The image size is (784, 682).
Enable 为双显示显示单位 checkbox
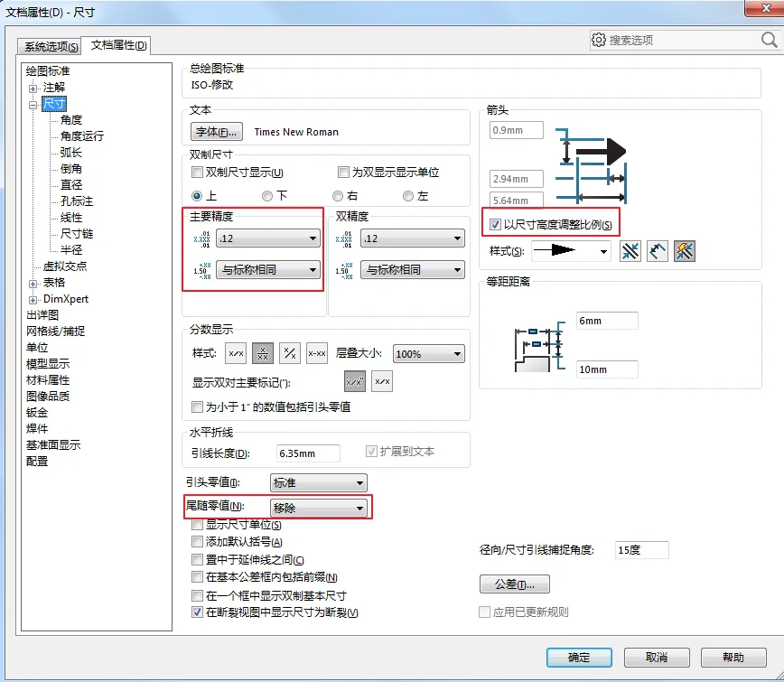pos(343,173)
